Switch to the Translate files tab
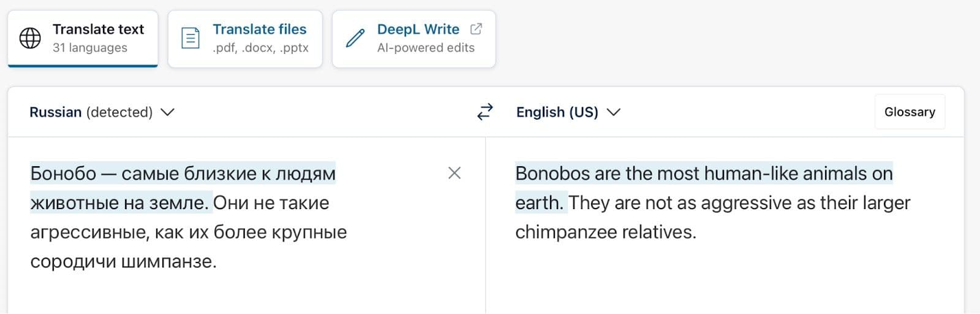The image size is (980, 314). tap(245, 38)
